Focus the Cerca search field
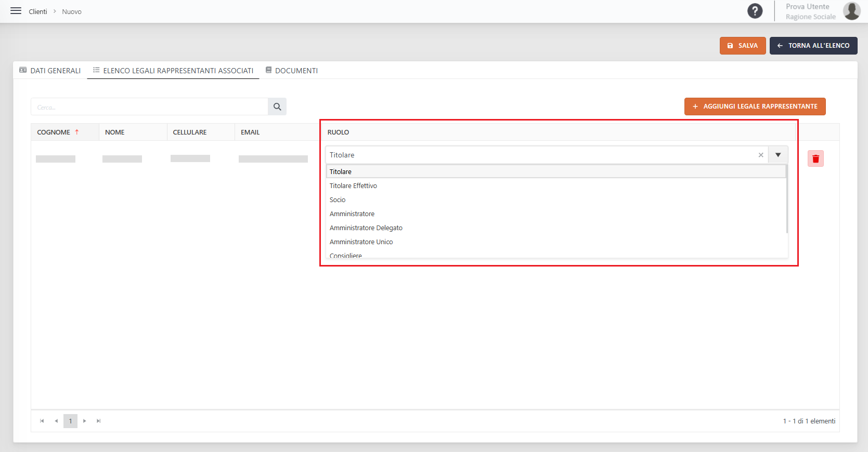 [x=149, y=107]
